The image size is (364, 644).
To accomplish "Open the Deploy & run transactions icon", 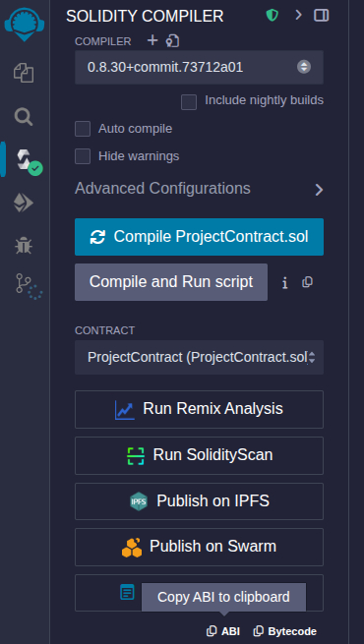I will point(24,203).
